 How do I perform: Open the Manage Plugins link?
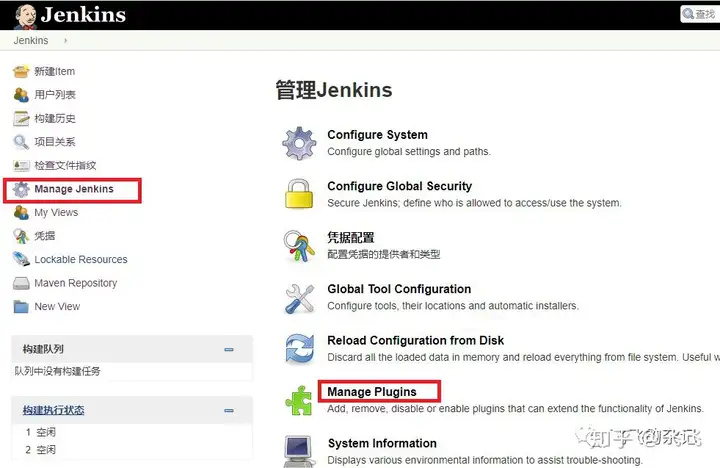372,392
